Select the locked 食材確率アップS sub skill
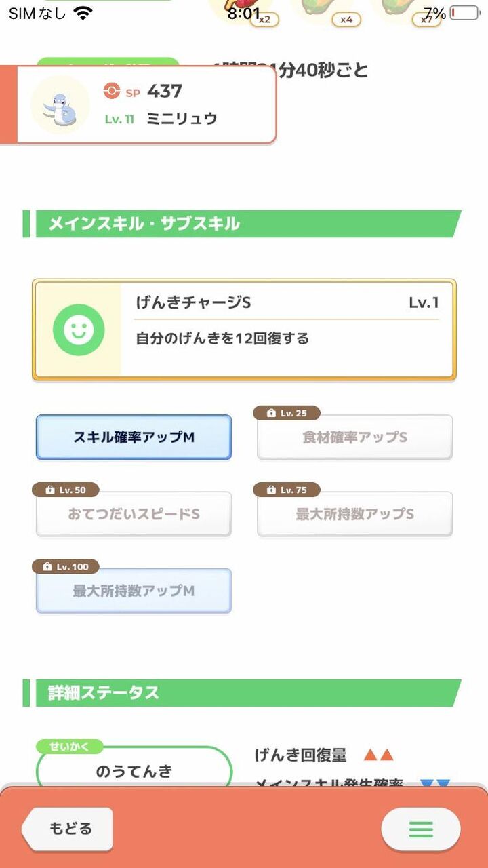 (x=354, y=437)
